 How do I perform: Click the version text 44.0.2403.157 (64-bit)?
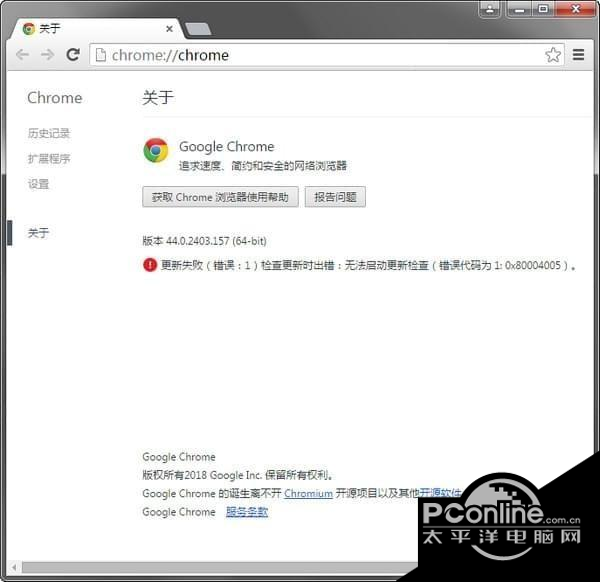tap(216, 241)
